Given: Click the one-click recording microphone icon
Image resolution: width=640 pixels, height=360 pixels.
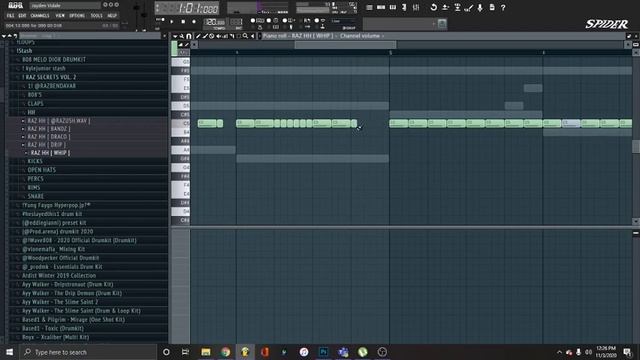Looking at the screenshot, I should pyautogui.click(x=480, y=7).
